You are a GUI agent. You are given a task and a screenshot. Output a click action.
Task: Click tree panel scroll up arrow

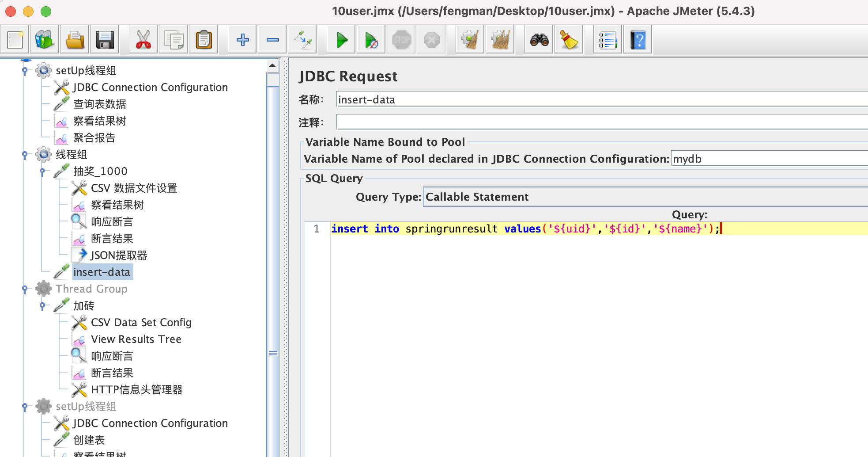pyautogui.click(x=273, y=66)
